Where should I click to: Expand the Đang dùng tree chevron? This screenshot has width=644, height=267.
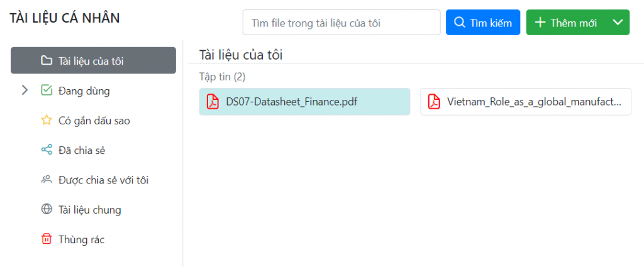[x=25, y=90]
